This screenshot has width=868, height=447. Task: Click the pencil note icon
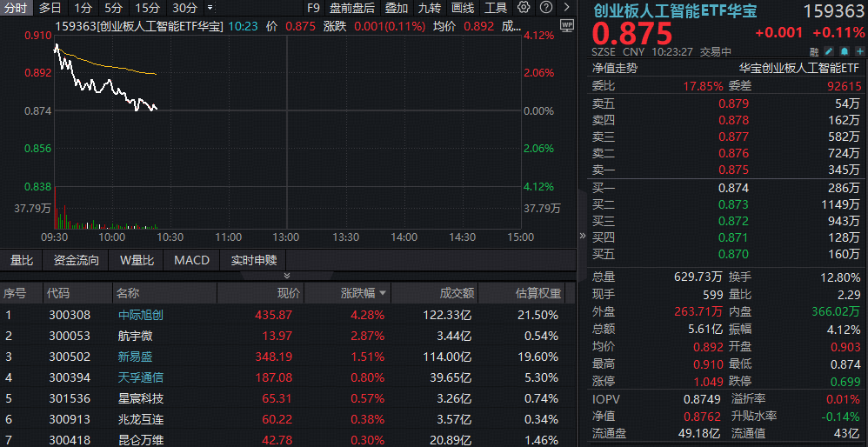[x=828, y=51]
